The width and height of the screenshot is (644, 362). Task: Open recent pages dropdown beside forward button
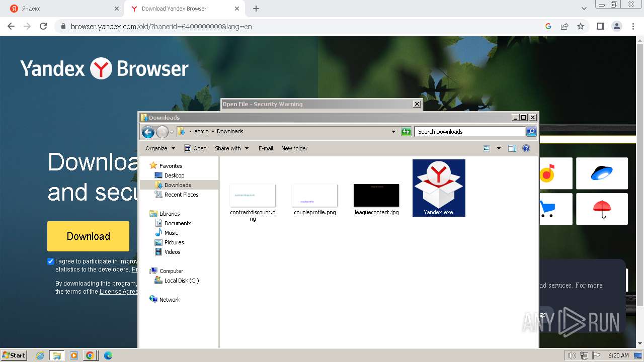click(x=172, y=132)
